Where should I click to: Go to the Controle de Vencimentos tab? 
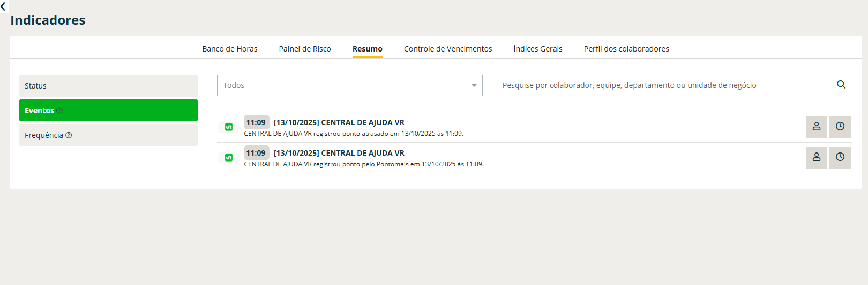click(447, 49)
